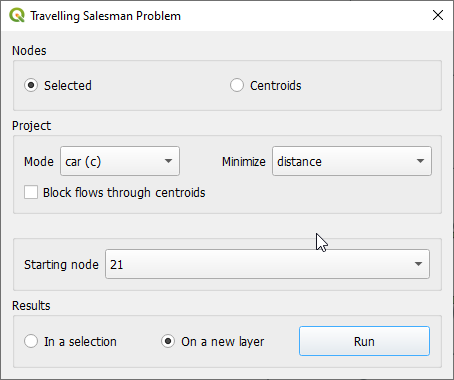Choose 'On a new layer' results option
Viewport: 454px width, 380px height.
tap(168, 341)
